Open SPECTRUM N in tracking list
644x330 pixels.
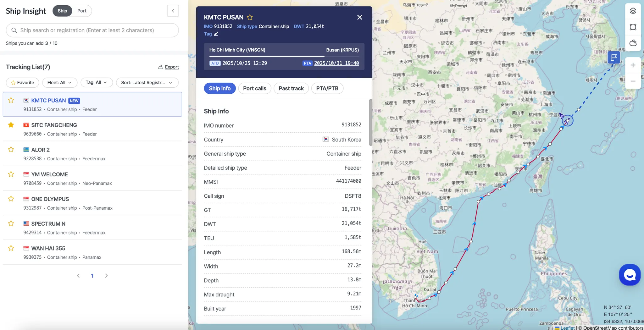pos(92,228)
